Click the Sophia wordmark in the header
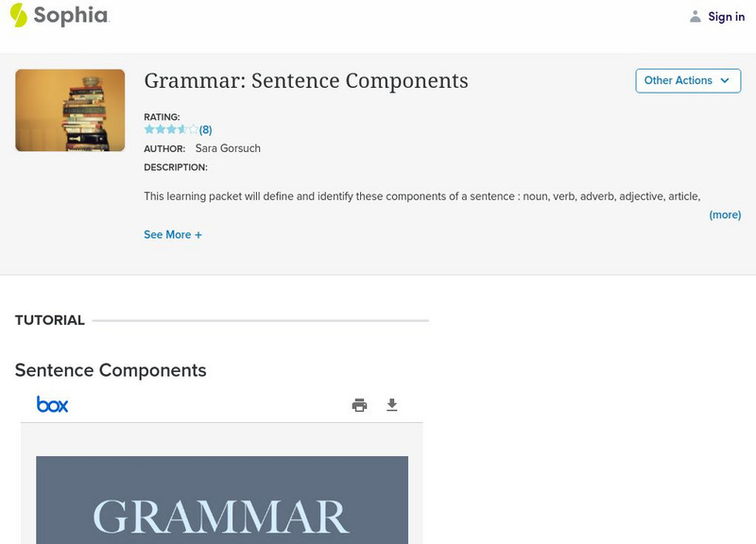Viewport: 756px width, 544px height. [71, 16]
